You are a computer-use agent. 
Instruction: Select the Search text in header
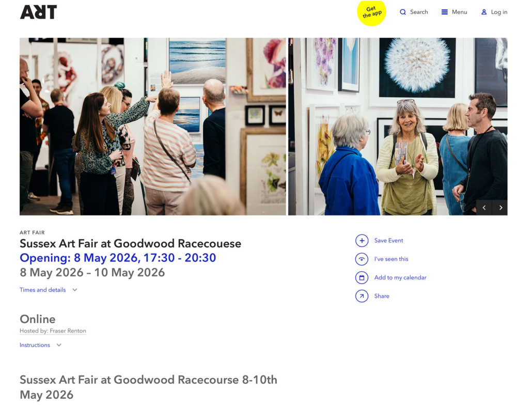[419, 12]
